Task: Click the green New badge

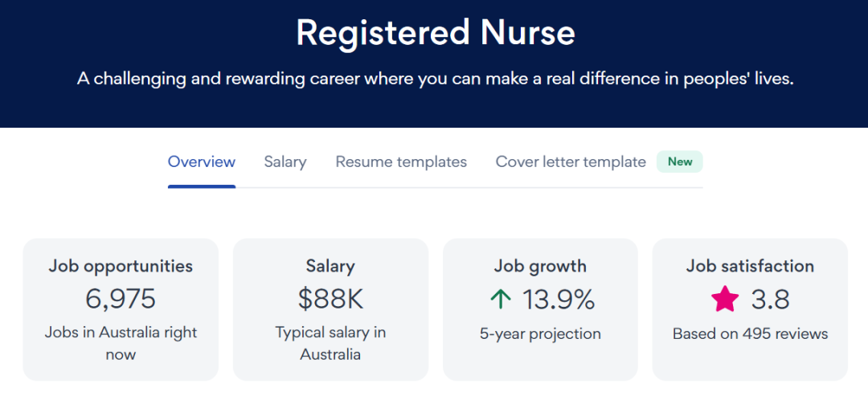Action: tap(680, 161)
